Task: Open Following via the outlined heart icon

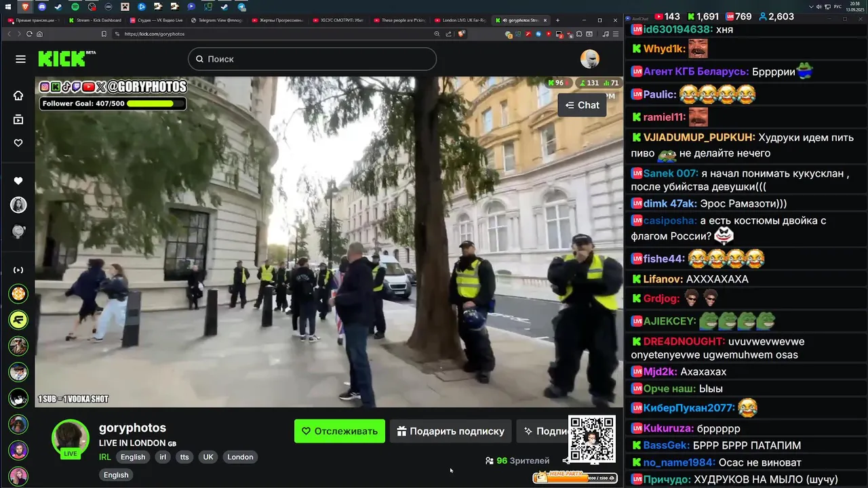Action: [x=18, y=143]
